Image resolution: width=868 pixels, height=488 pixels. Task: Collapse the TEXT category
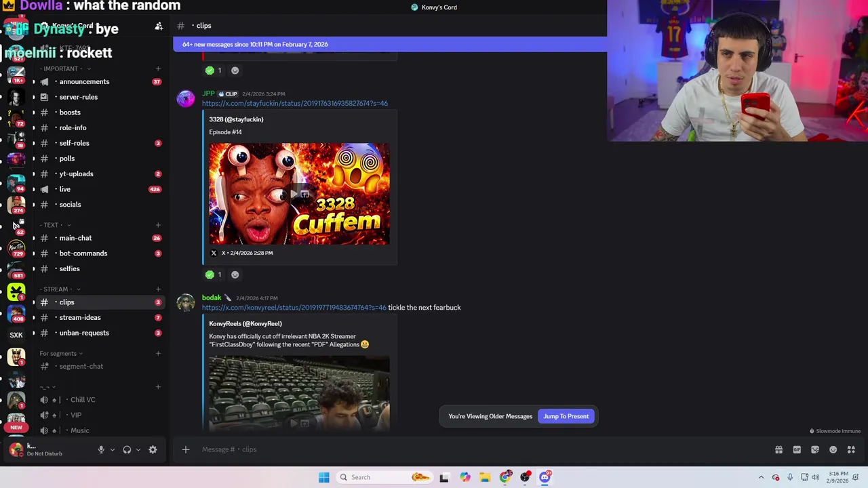tap(55, 225)
